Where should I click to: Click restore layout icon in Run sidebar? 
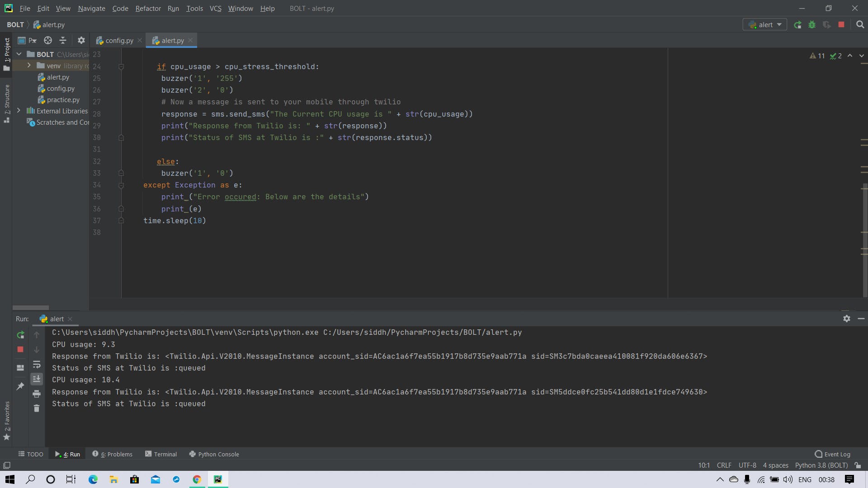[x=20, y=368]
